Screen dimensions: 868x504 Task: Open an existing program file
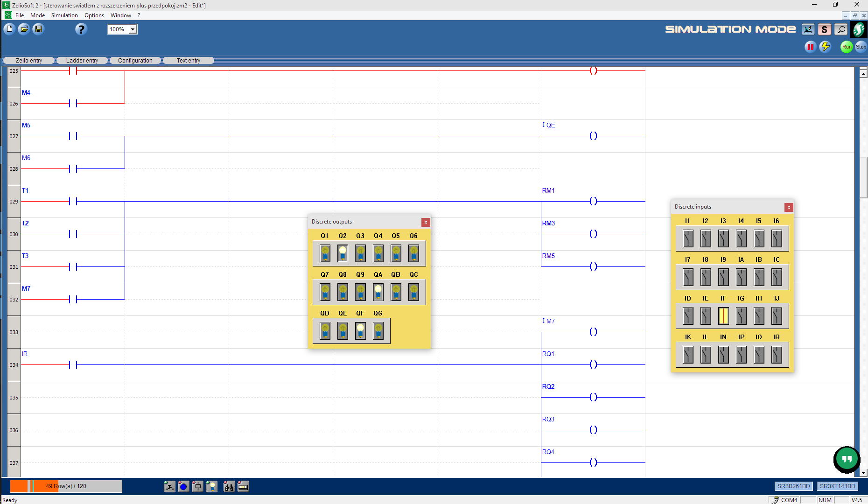coord(24,29)
